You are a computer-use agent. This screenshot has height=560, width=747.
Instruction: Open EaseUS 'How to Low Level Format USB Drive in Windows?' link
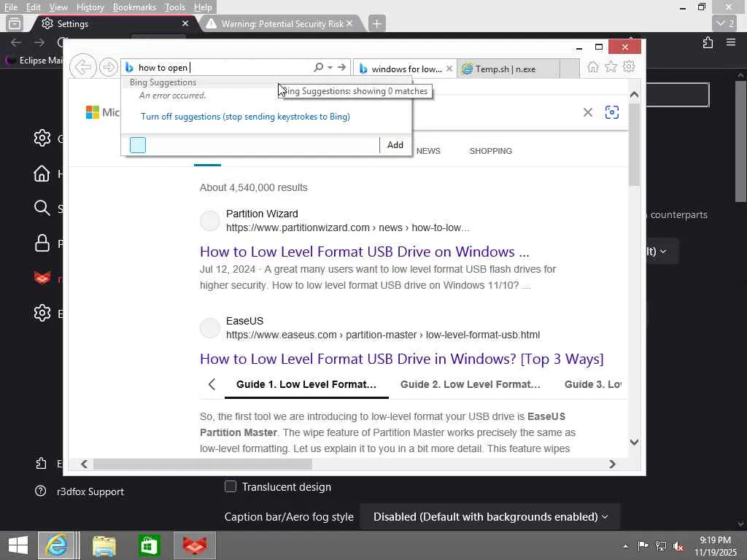(x=402, y=359)
